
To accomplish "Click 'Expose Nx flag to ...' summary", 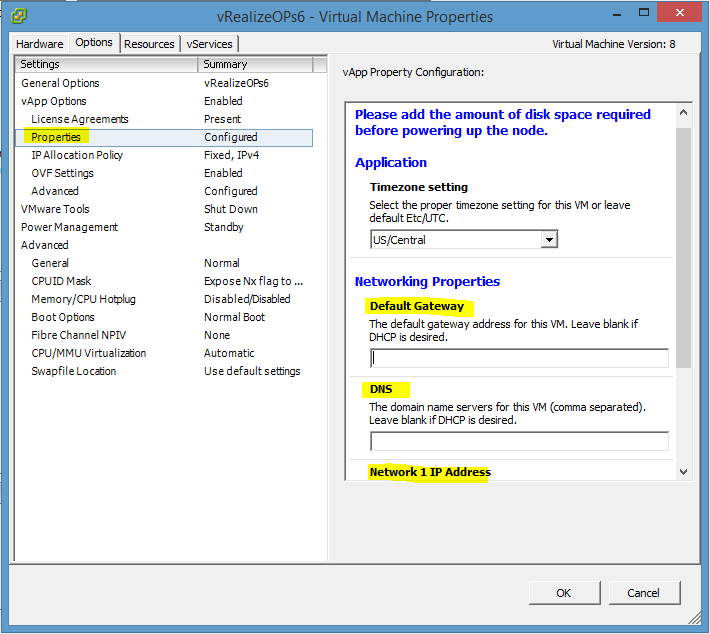I will click(253, 281).
